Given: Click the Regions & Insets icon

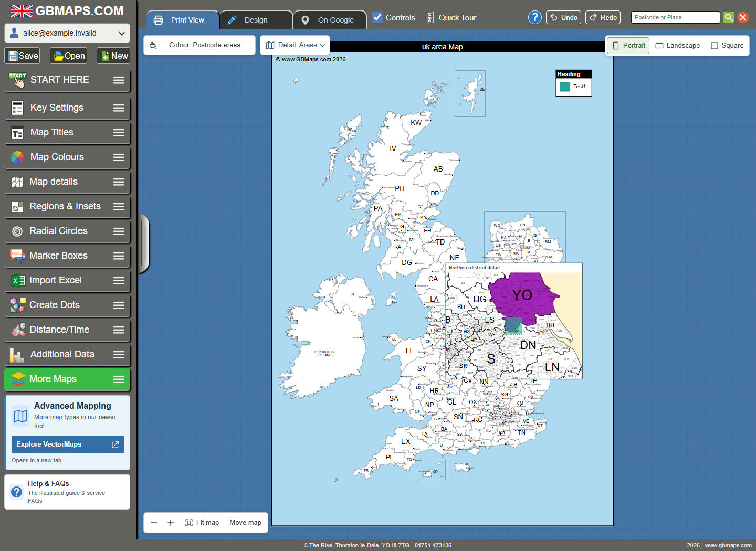Looking at the screenshot, I should (17, 207).
